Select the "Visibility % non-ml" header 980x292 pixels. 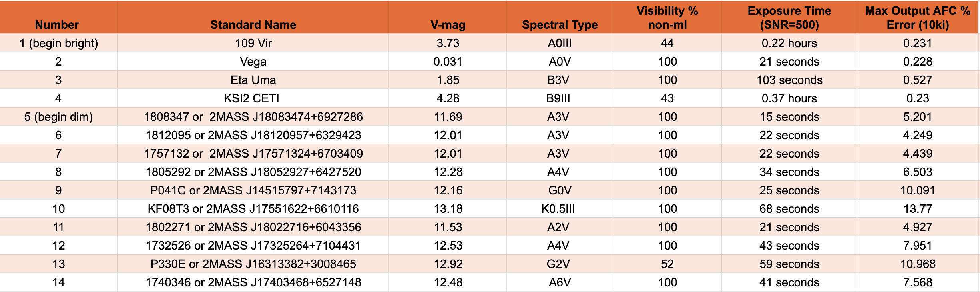pos(667,18)
